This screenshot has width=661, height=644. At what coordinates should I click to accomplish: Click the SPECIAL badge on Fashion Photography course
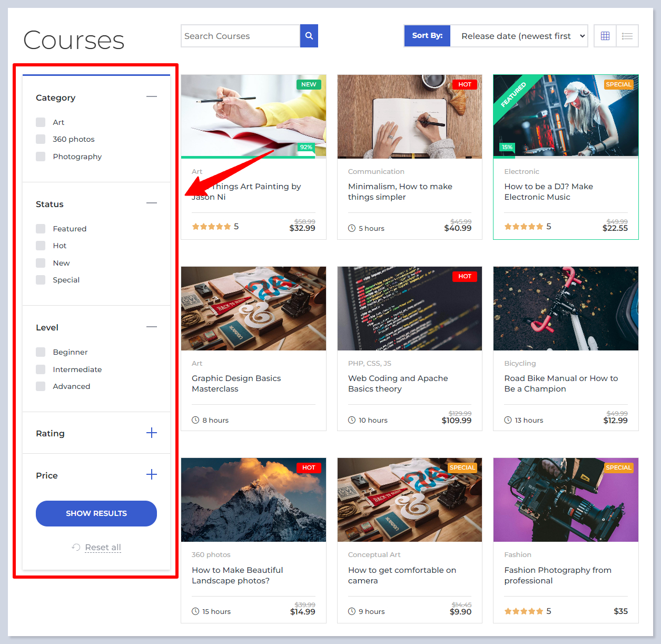tap(618, 467)
